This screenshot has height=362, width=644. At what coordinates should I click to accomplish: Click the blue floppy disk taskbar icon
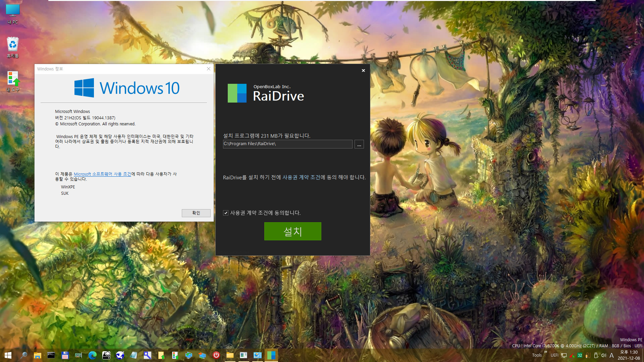pyautogui.click(x=65, y=355)
